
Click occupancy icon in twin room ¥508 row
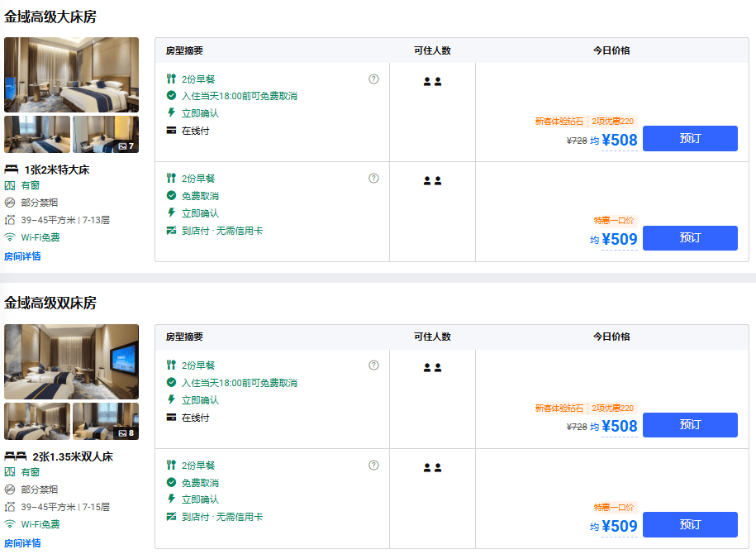[432, 368]
